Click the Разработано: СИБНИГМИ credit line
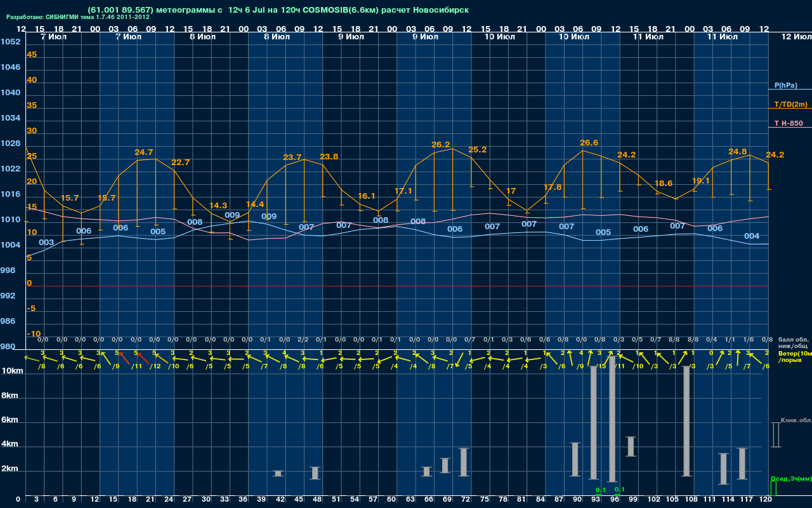The height and width of the screenshot is (508, 812). [x=78, y=17]
